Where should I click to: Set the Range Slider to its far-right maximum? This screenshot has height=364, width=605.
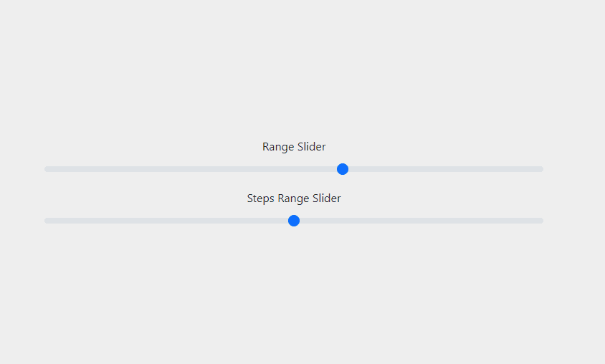(541, 169)
